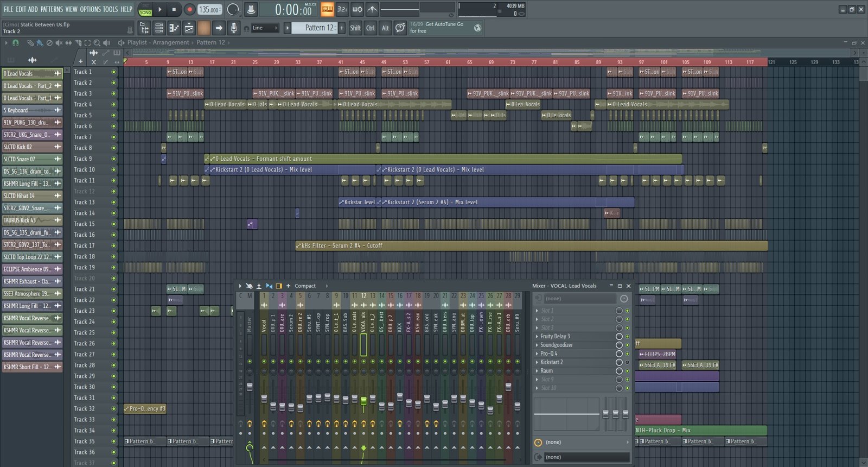Open the PATTERNS menu
868x467 pixels.
tap(52, 9)
